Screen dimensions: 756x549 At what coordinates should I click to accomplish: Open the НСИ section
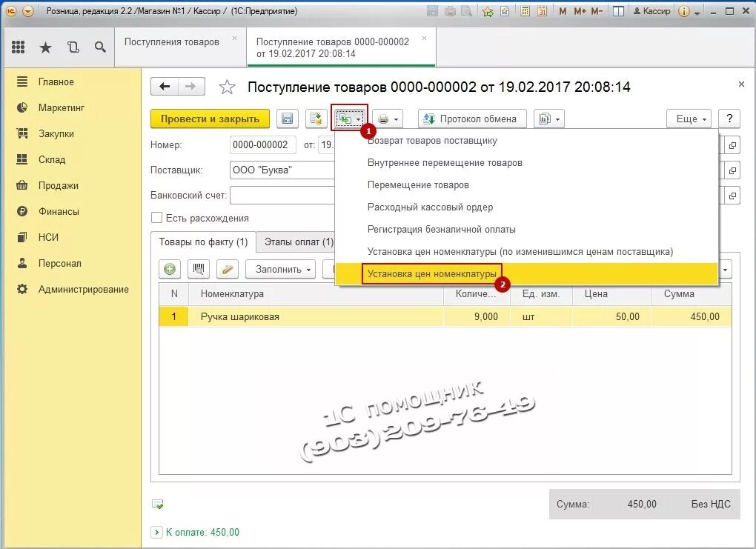pos(48,238)
